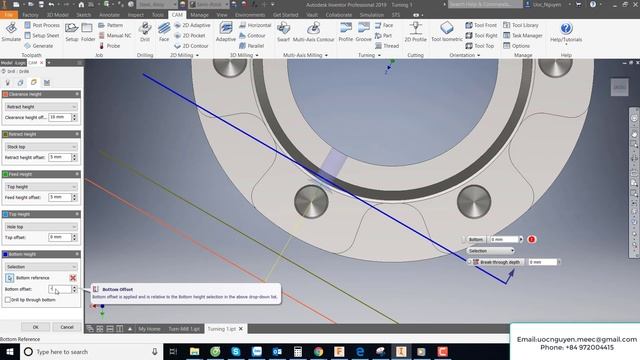The width and height of the screenshot is (640, 360).
Task: Select Parallel 3D milling
Action: (x=251, y=46)
